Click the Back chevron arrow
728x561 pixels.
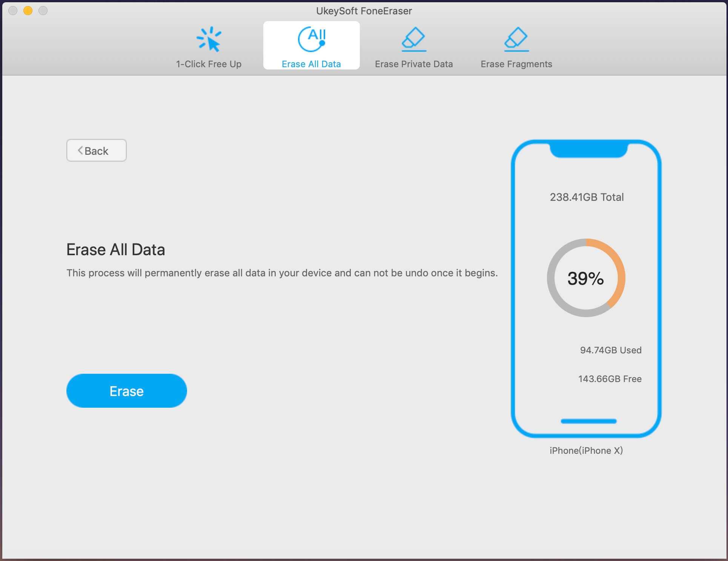pos(80,150)
